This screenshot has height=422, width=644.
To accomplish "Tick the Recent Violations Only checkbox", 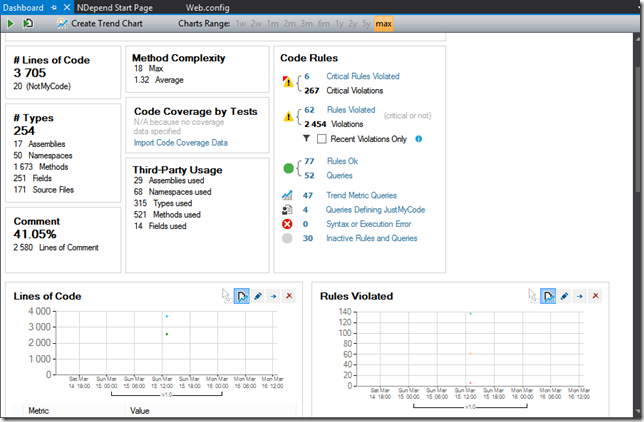I will tap(322, 139).
